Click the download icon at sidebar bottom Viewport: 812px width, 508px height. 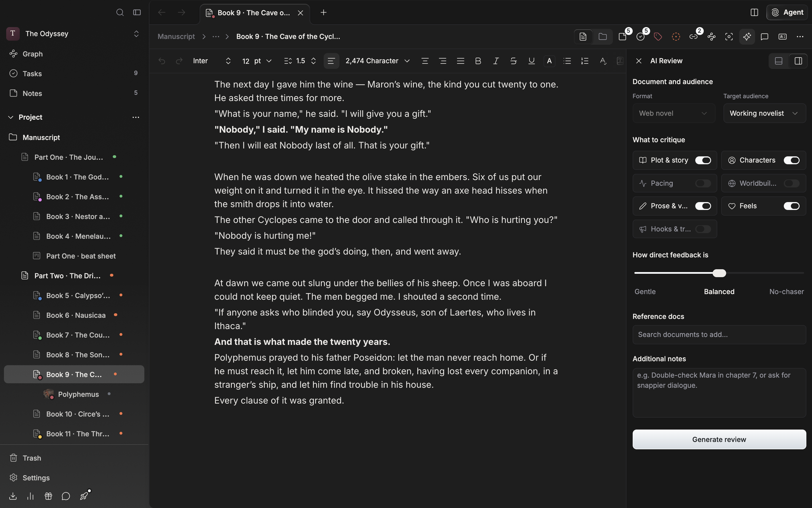pos(13,496)
